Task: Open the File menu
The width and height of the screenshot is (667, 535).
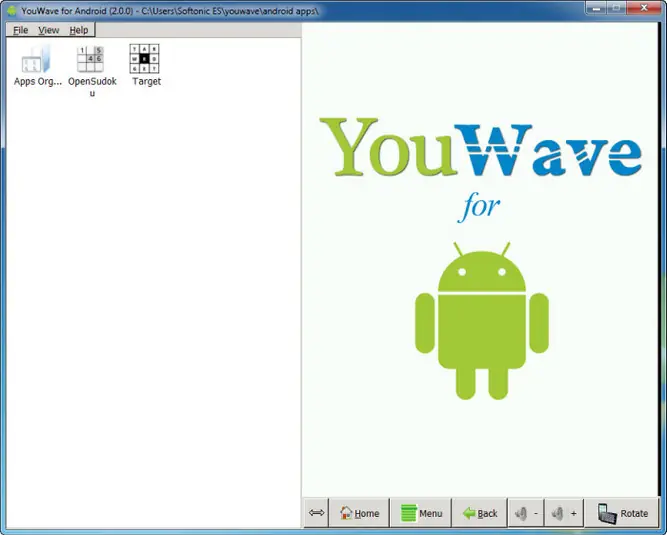Action: click(20, 30)
